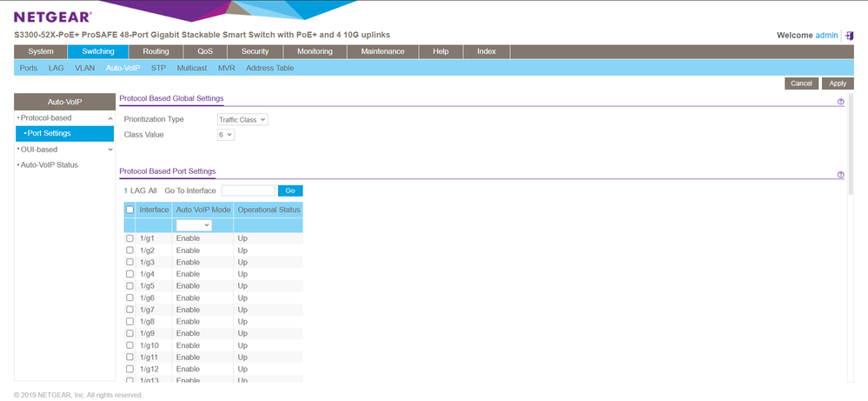Show unit 1 interfaces link

(126, 190)
